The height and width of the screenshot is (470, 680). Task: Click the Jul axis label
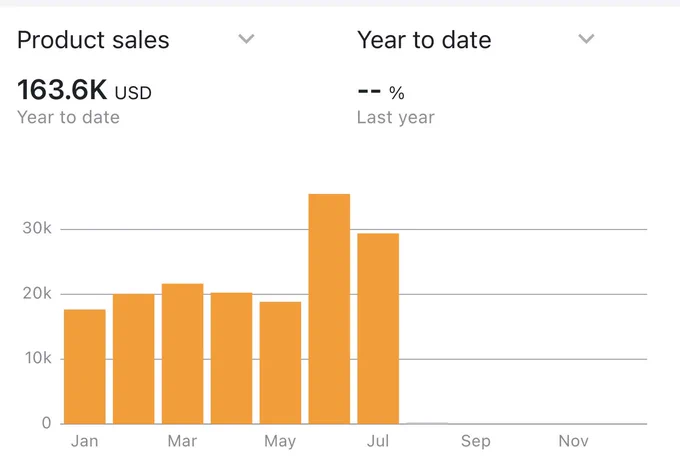tap(378, 441)
